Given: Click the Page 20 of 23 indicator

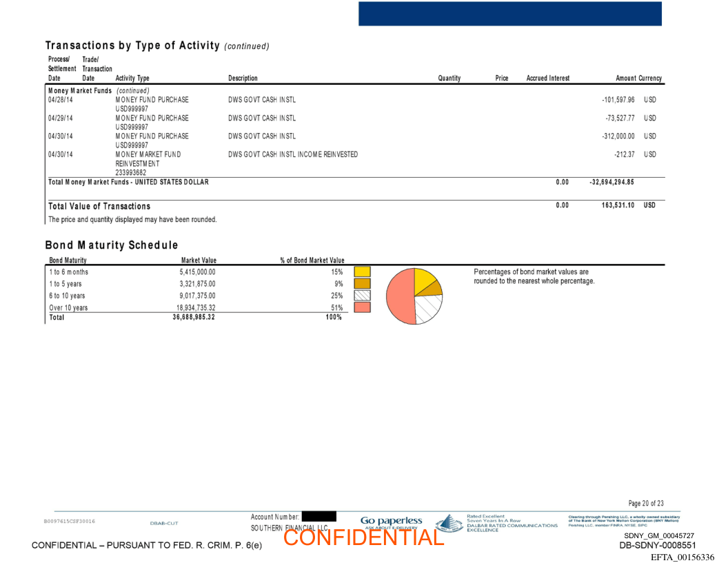Looking at the screenshot, I should [x=646, y=504].
